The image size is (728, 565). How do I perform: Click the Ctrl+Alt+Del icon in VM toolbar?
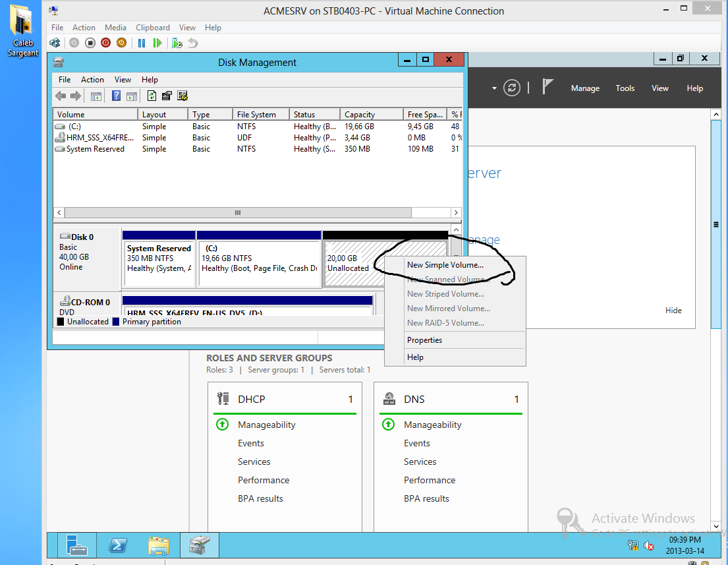click(x=55, y=44)
